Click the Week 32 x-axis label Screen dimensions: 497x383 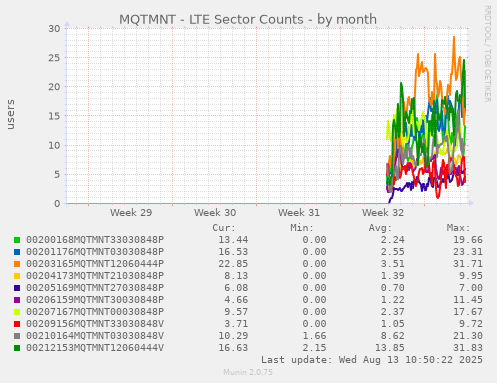(x=383, y=213)
